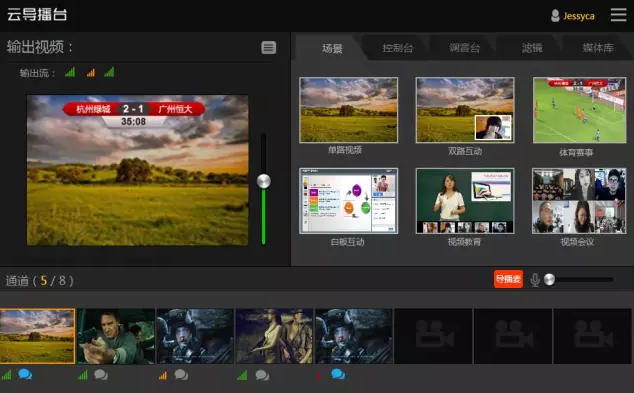The width and height of the screenshot is (634, 393).
Task: Click the orange output stream signal icon
Action: coord(91,73)
